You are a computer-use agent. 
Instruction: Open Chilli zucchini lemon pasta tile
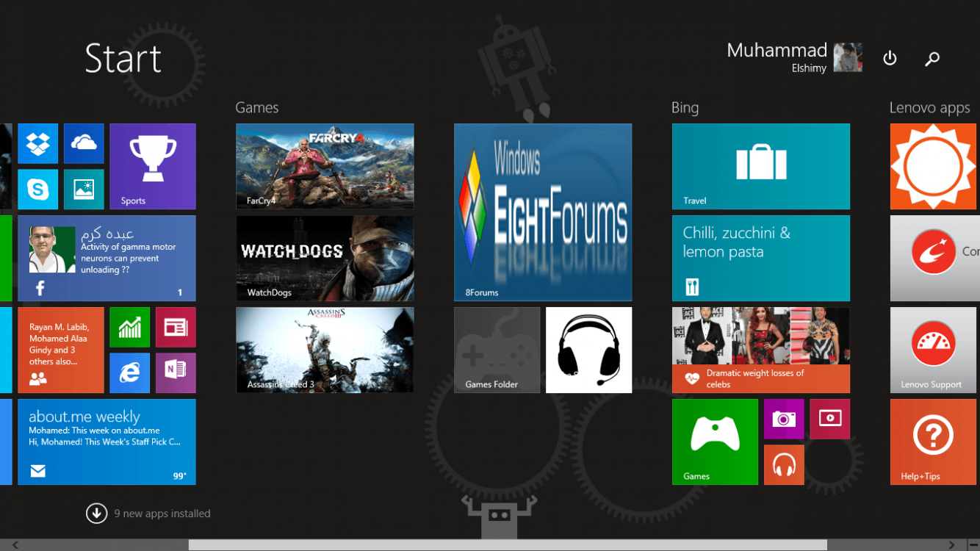(761, 259)
